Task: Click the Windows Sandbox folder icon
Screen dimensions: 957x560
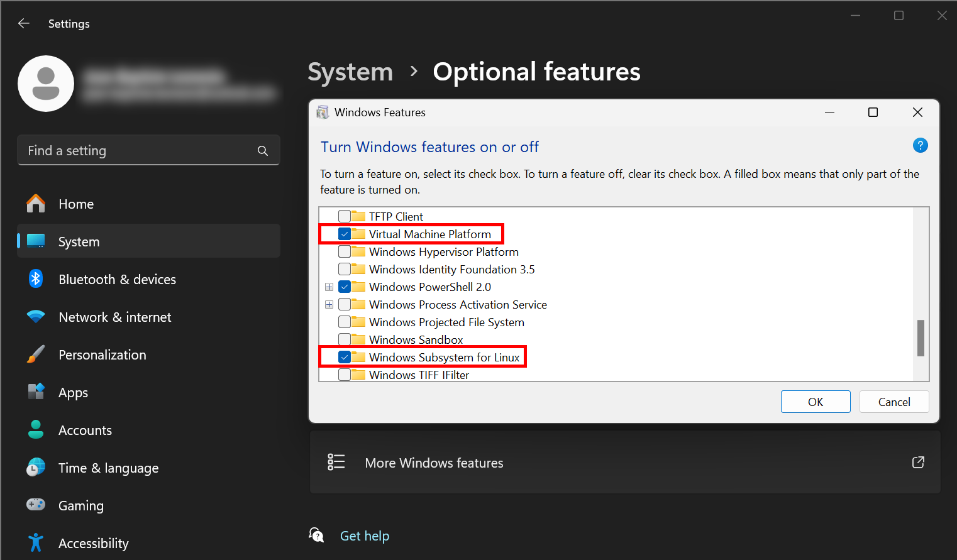Action: (358, 339)
